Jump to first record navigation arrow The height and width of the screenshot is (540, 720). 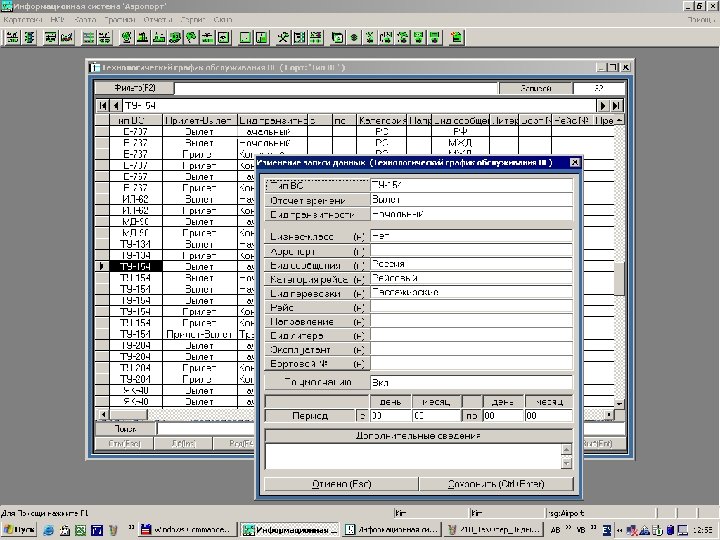point(103,105)
